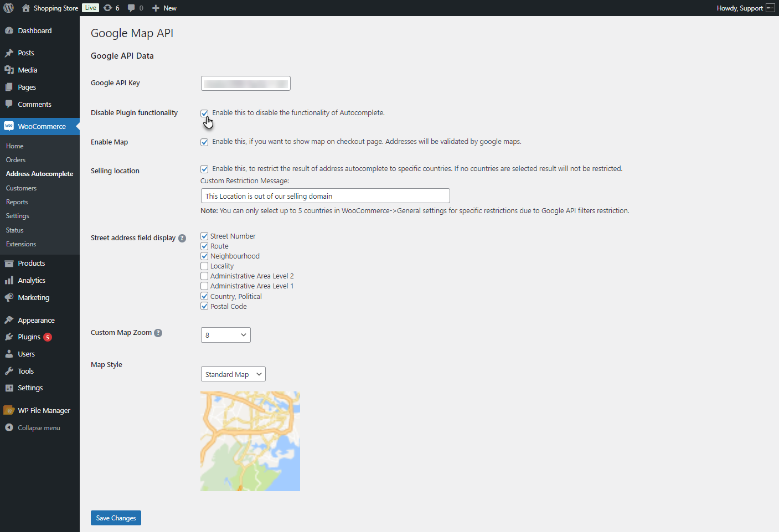Screen dimensions: 779x532
Task: Uncheck the Country, Political checkbox
Action: pos(204,296)
